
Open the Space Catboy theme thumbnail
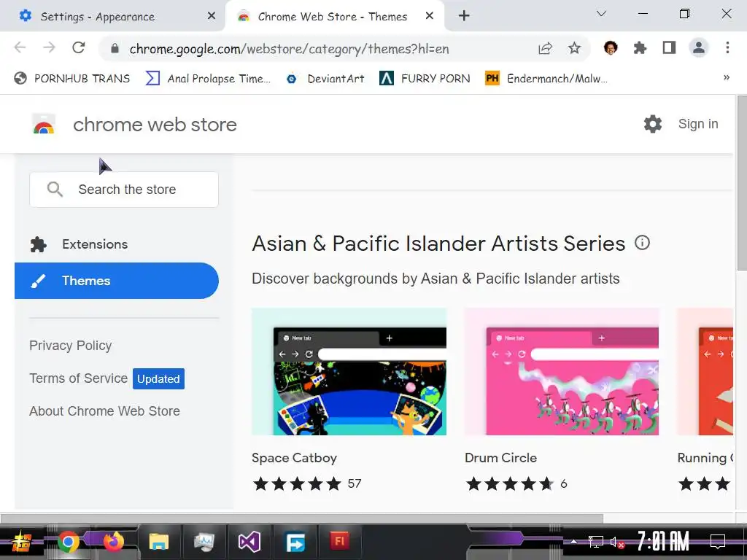(349, 371)
